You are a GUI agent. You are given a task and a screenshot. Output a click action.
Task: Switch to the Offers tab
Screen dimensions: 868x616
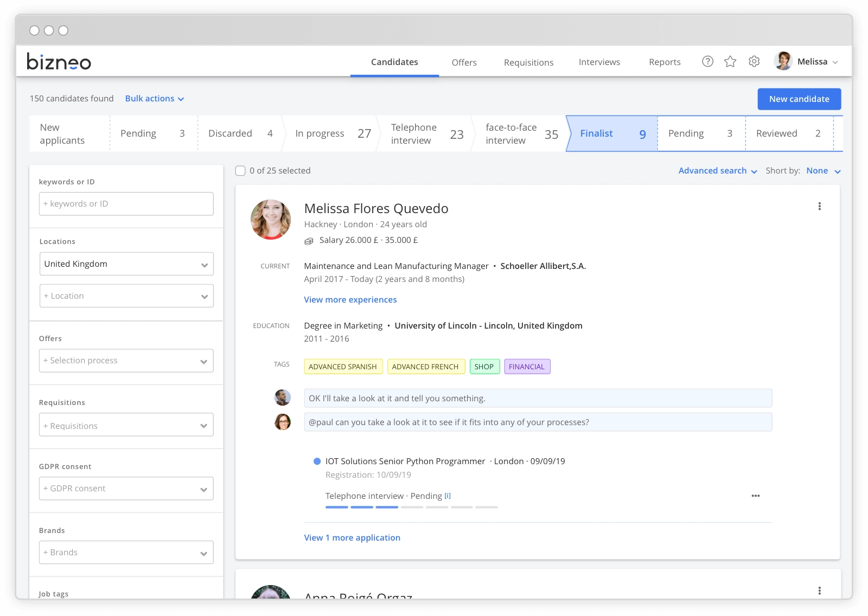464,62
